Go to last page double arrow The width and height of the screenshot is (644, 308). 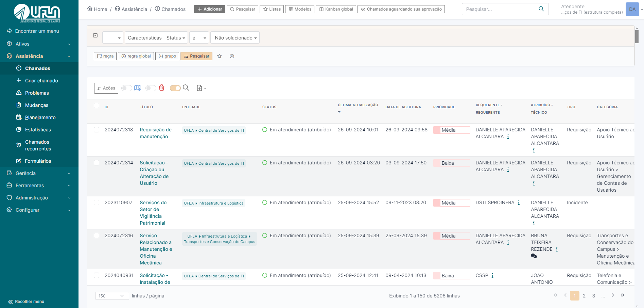point(622,295)
